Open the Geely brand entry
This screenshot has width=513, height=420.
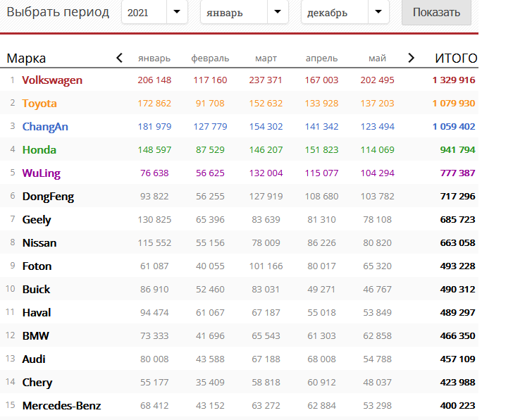37,219
